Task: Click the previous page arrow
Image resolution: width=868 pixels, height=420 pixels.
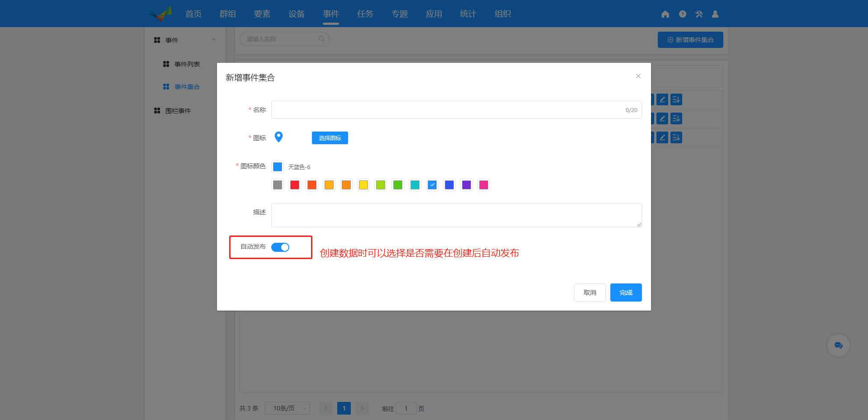Action: point(326,408)
